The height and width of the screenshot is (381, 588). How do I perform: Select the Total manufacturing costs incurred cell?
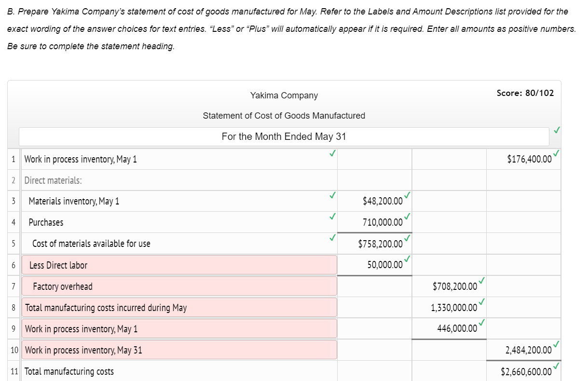pos(178,307)
